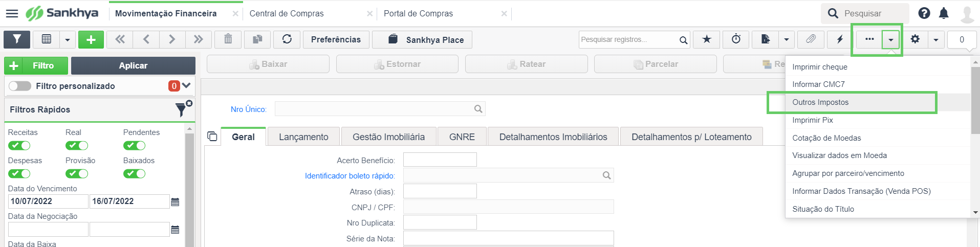Delete record with trash icon
980x247 pixels.
(x=228, y=39)
